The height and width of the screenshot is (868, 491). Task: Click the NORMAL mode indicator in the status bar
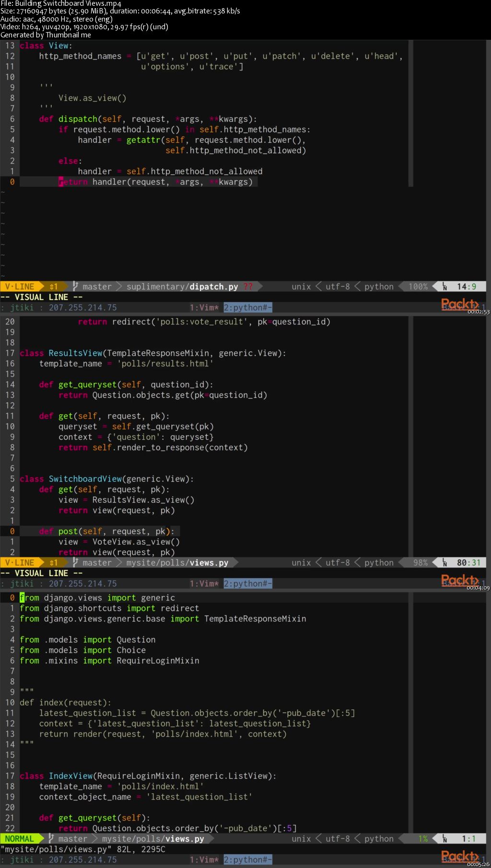20,839
